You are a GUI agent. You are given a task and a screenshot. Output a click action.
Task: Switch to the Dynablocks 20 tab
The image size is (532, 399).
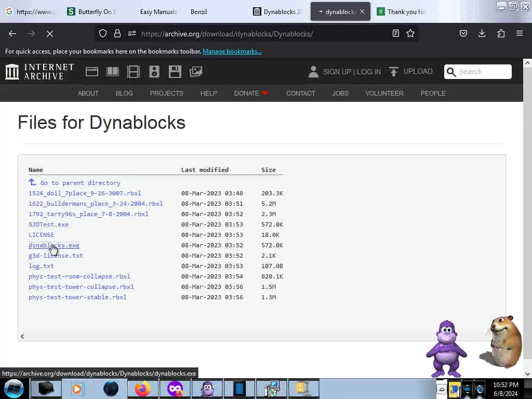point(277,12)
